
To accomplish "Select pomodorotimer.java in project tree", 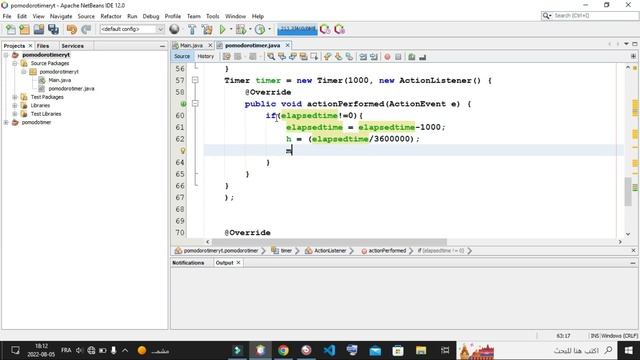I will (x=71, y=89).
